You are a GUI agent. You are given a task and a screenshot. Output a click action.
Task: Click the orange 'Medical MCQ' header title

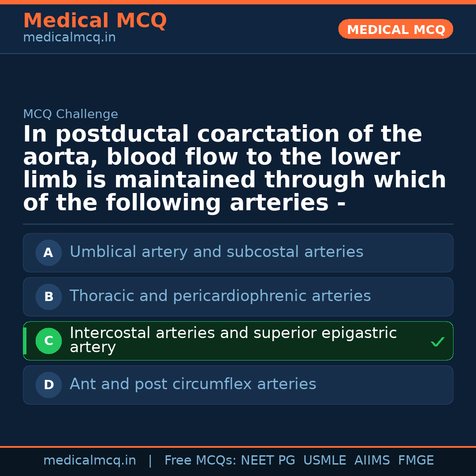click(x=95, y=21)
